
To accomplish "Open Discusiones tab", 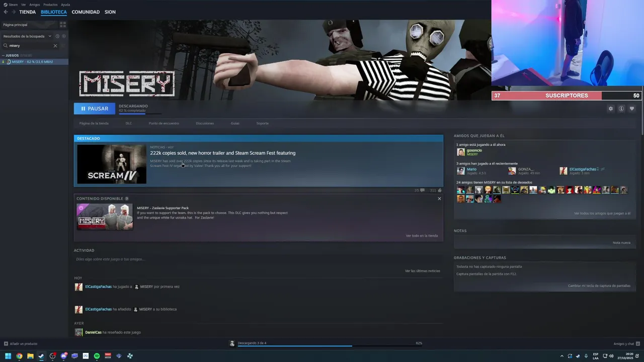I will click(x=205, y=123).
